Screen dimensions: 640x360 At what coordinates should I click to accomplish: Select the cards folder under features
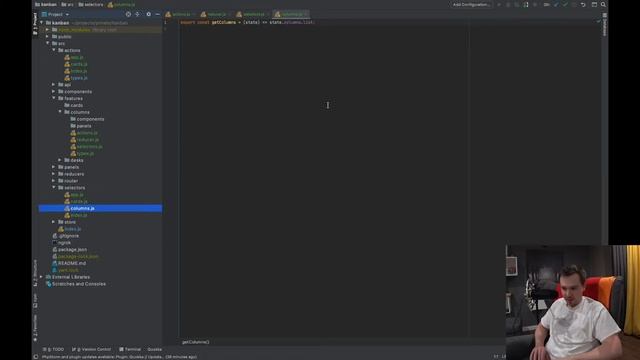[73, 105]
